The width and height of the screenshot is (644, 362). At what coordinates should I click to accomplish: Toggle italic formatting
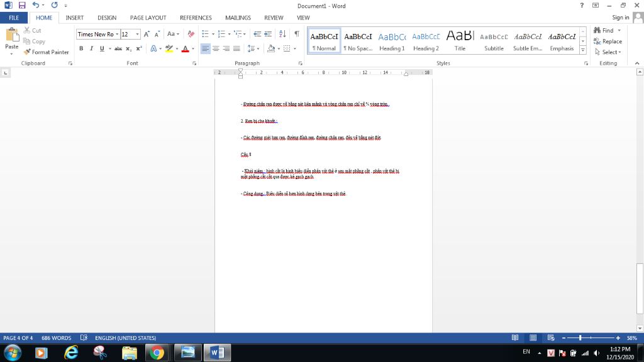(92, 48)
